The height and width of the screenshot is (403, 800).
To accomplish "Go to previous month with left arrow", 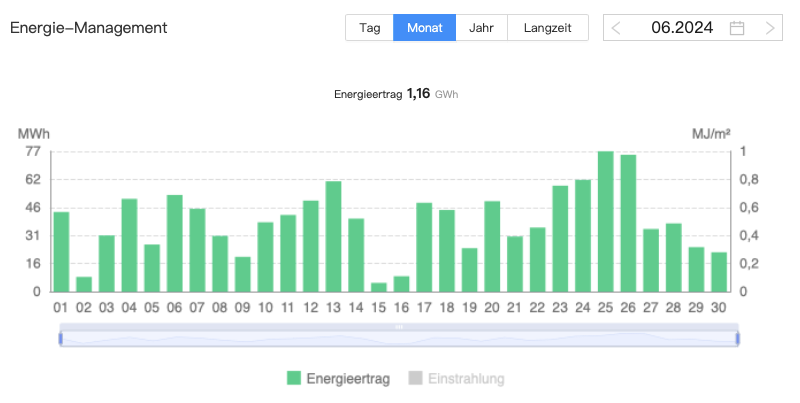I will click(616, 28).
